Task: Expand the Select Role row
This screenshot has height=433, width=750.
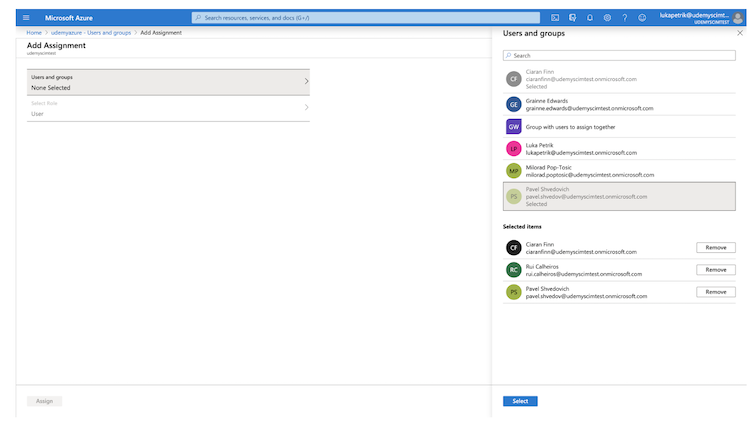Action: (x=167, y=108)
